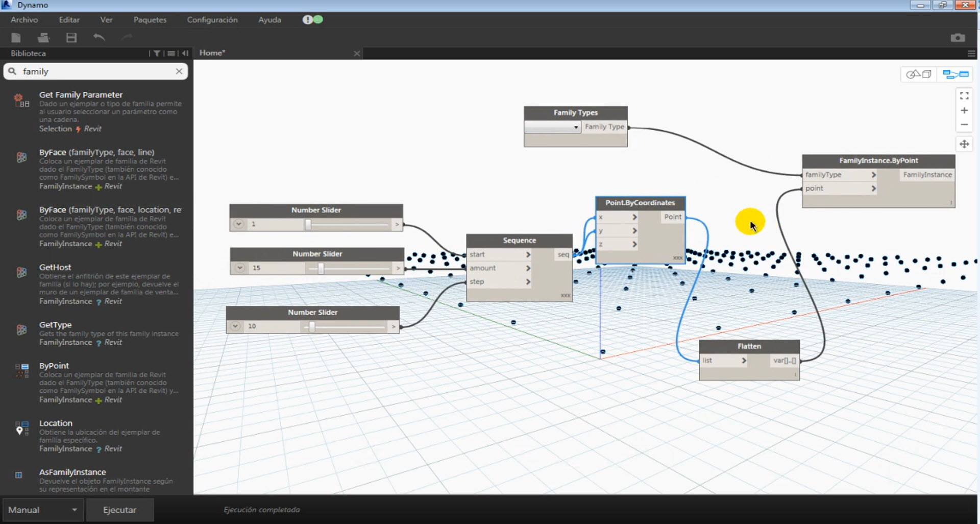Save the workspace with the disk icon
Image resolution: width=980 pixels, height=524 pixels.
tap(71, 37)
